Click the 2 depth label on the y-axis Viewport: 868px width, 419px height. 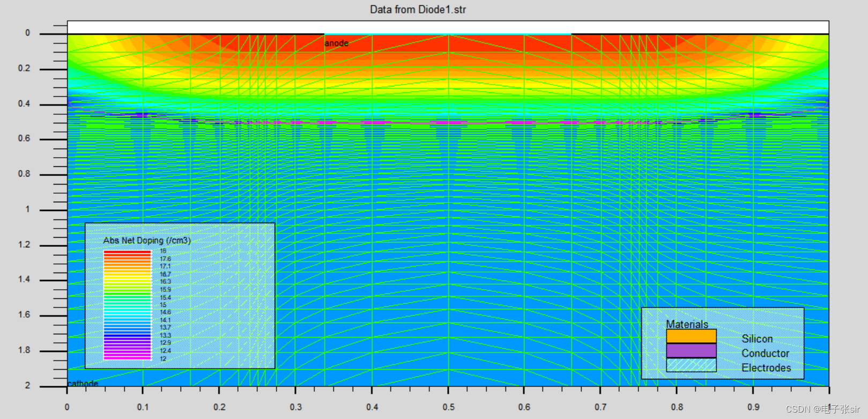point(27,385)
